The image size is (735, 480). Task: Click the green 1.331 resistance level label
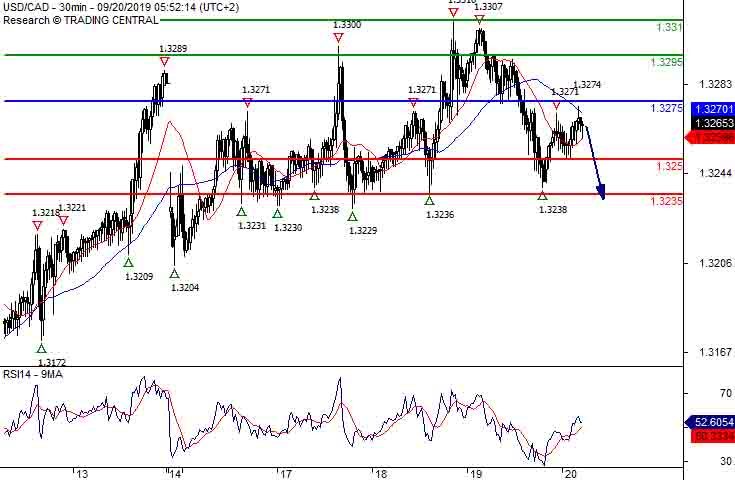pyautogui.click(x=669, y=27)
